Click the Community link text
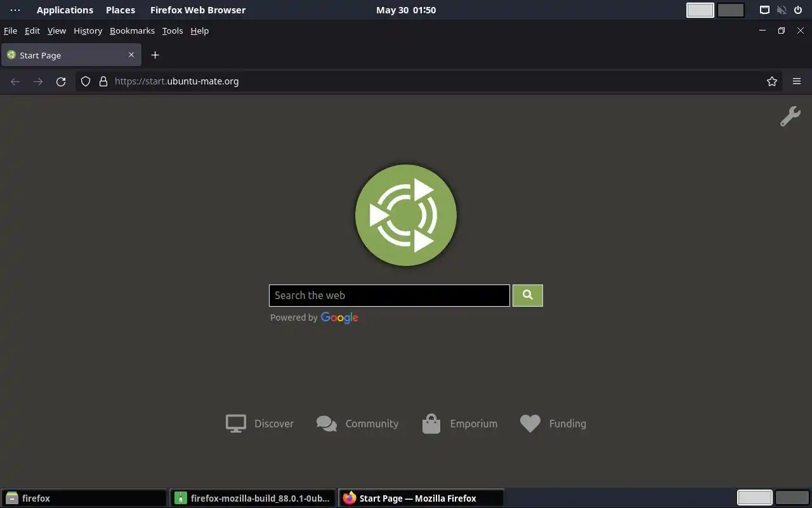 pyautogui.click(x=372, y=424)
